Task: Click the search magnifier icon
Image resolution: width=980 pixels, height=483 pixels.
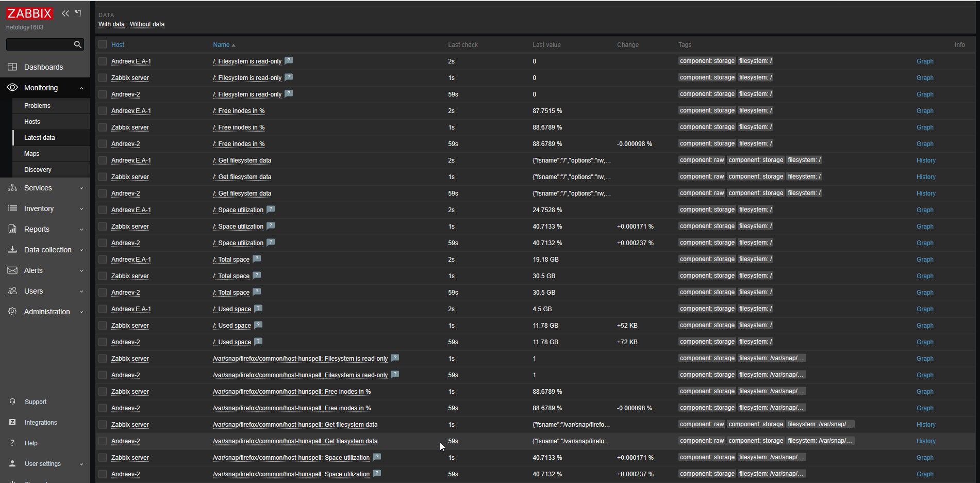Action: tap(77, 45)
